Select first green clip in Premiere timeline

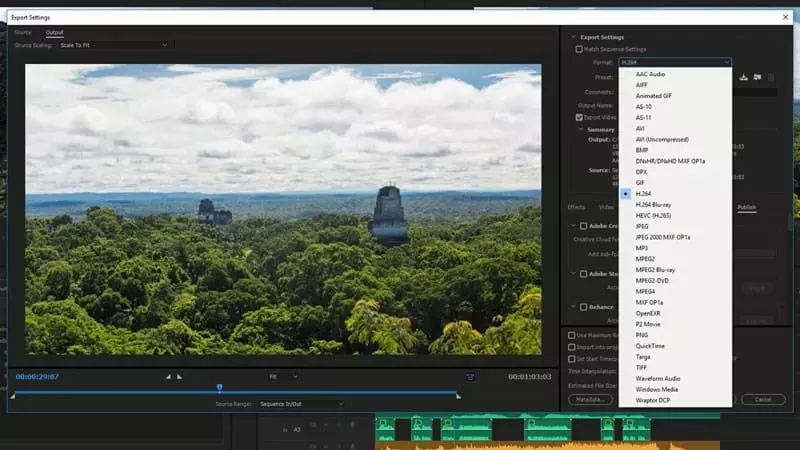[x=385, y=429]
